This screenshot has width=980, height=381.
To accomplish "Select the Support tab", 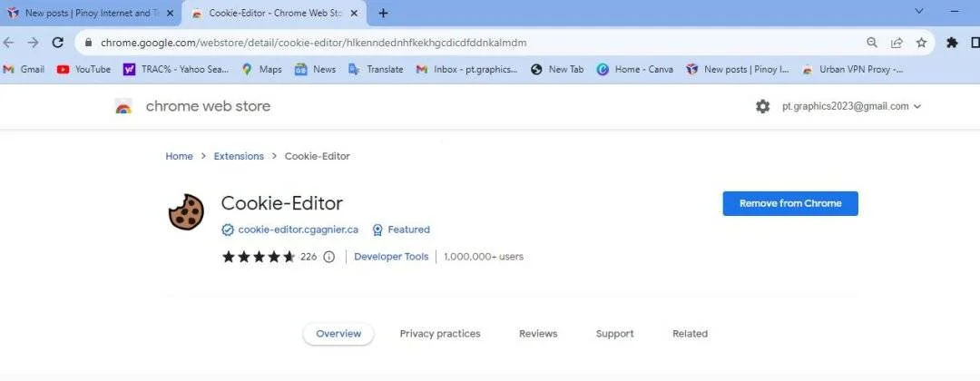I will click(x=614, y=334).
